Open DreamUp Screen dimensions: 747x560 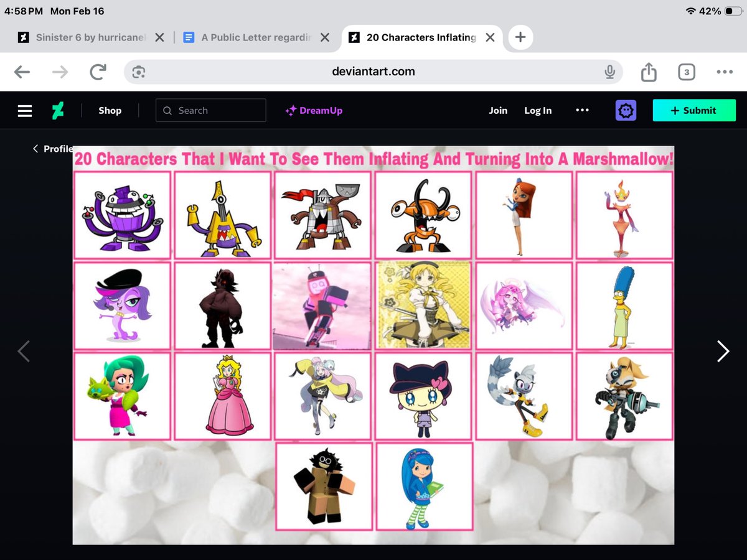314,111
